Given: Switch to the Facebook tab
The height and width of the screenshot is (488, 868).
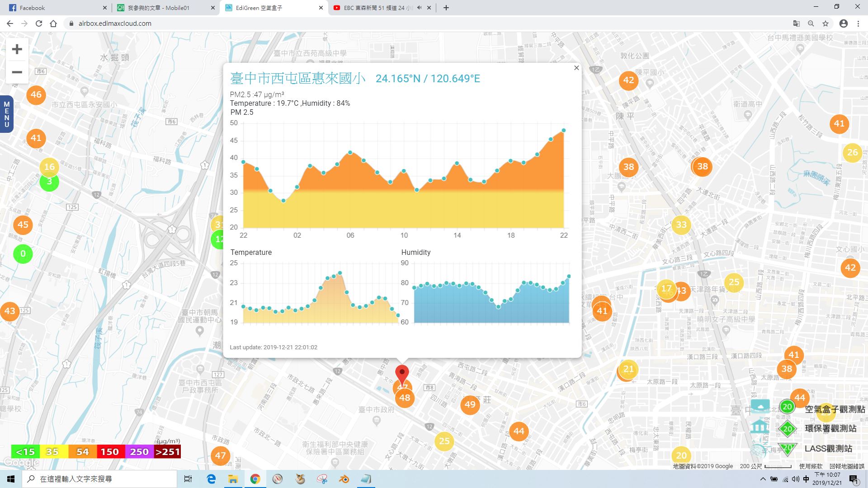Looking at the screenshot, I should pos(58,8).
